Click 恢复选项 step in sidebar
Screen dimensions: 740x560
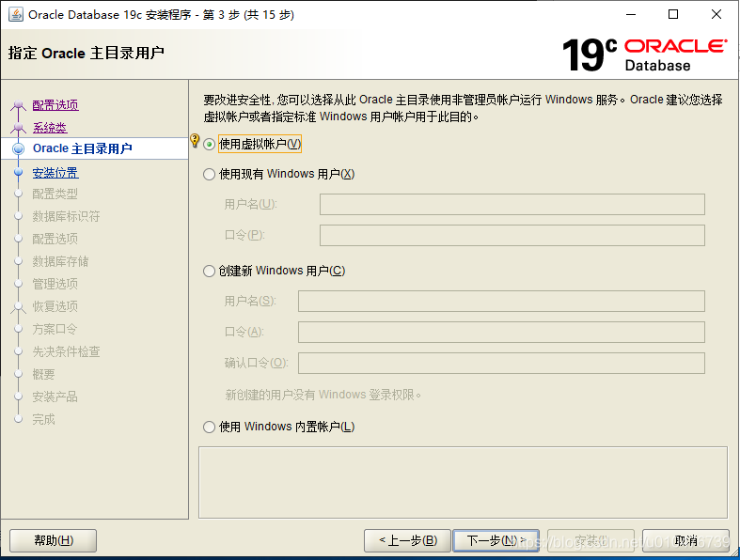[x=55, y=306]
